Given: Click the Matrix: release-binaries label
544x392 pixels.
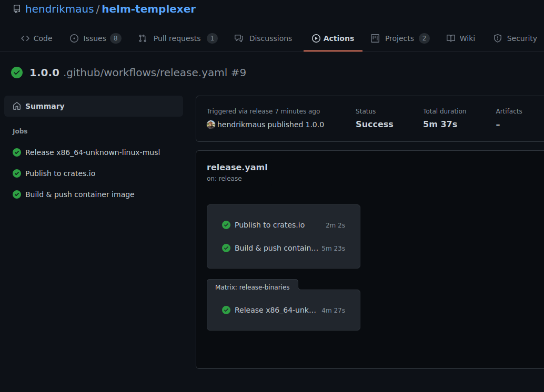Looking at the screenshot, I should click(252, 287).
